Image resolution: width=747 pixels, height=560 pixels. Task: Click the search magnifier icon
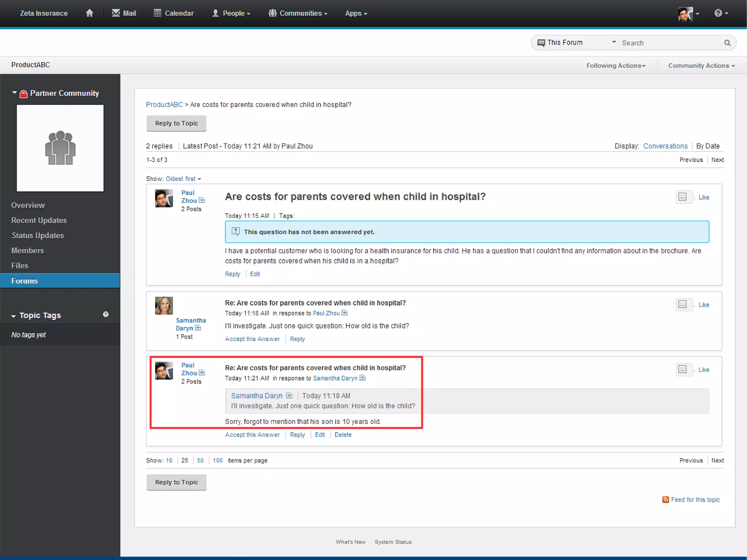tap(727, 43)
